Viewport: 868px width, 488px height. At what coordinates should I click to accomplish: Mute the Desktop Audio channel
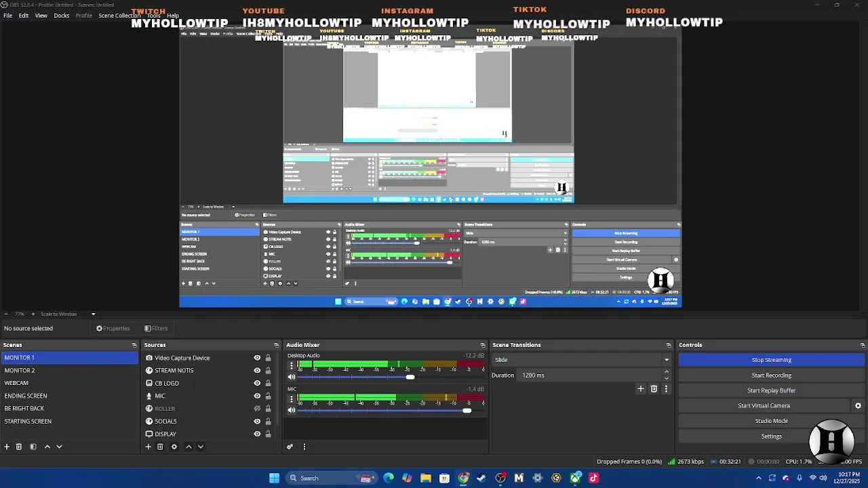(x=292, y=377)
